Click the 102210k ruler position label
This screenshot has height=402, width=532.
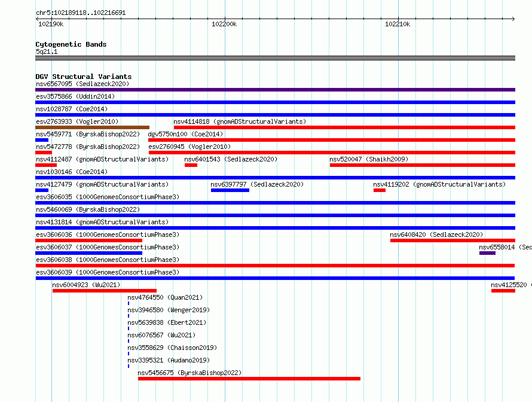(398, 24)
